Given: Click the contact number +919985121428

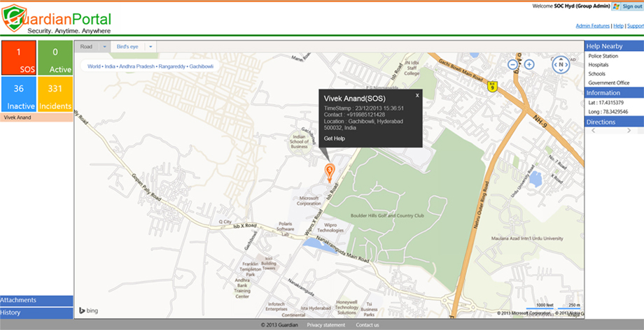Looking at the screenshot, I should coord(365,115).
